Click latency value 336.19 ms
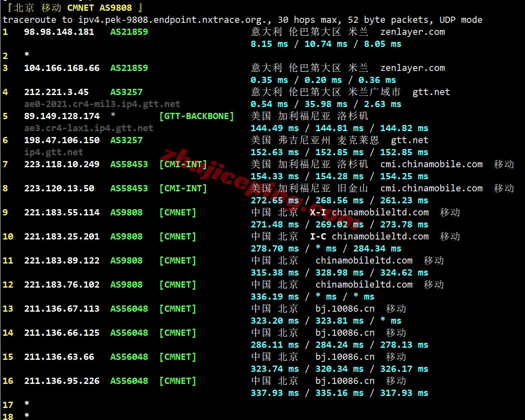The height and width of the screenshot is (420, 525). click(275, 297)
